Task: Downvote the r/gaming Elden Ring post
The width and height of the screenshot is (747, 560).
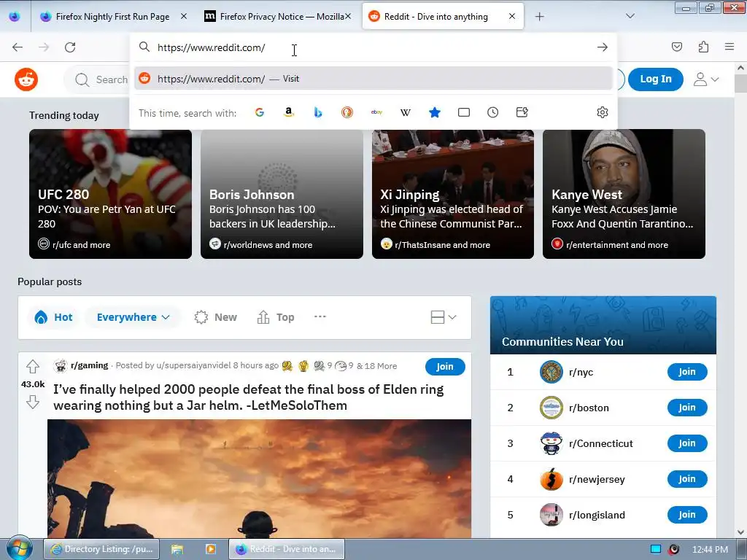Action: pyautogui.click(x=32, y=402)
